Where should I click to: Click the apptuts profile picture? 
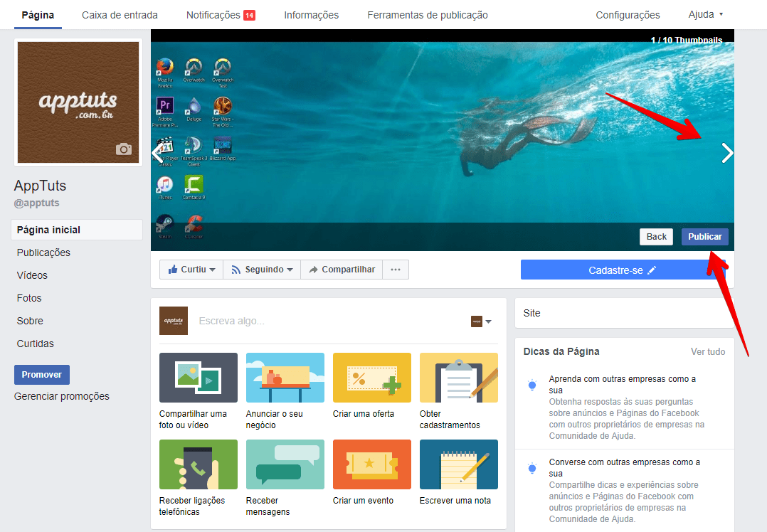tap(78, 102)
